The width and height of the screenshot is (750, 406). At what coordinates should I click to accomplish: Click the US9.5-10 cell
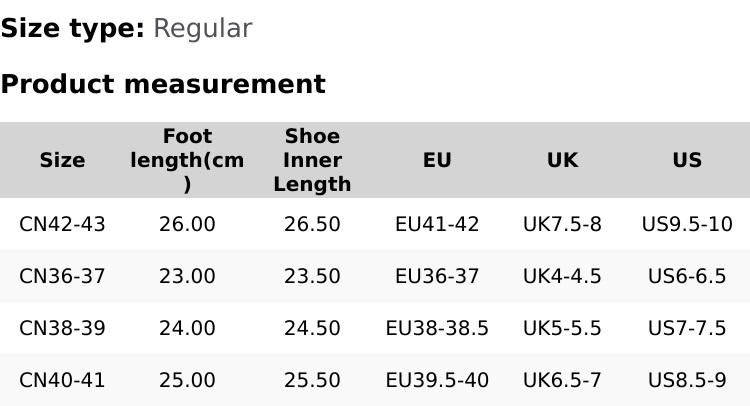(x=687, y=224)
